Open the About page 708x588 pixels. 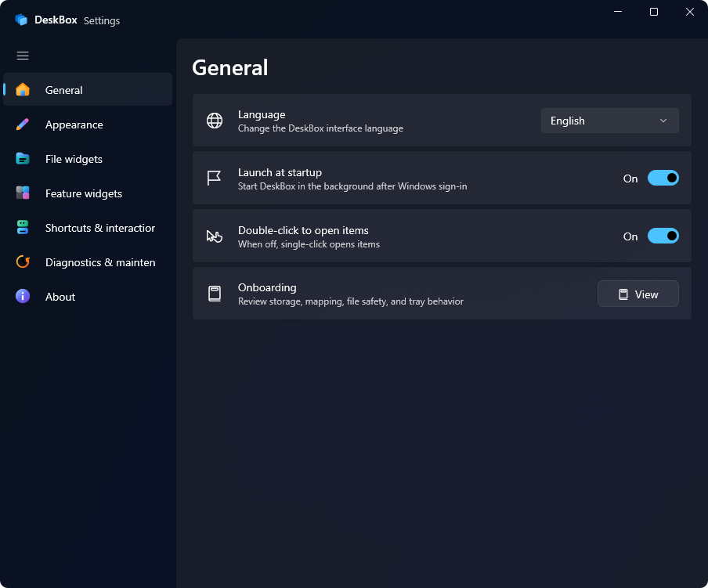tap(88, 297)
